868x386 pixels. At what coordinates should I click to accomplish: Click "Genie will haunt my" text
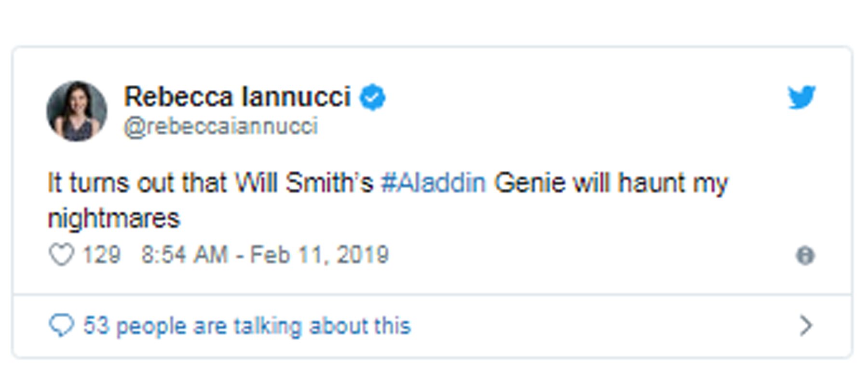[x=610, y=183]
